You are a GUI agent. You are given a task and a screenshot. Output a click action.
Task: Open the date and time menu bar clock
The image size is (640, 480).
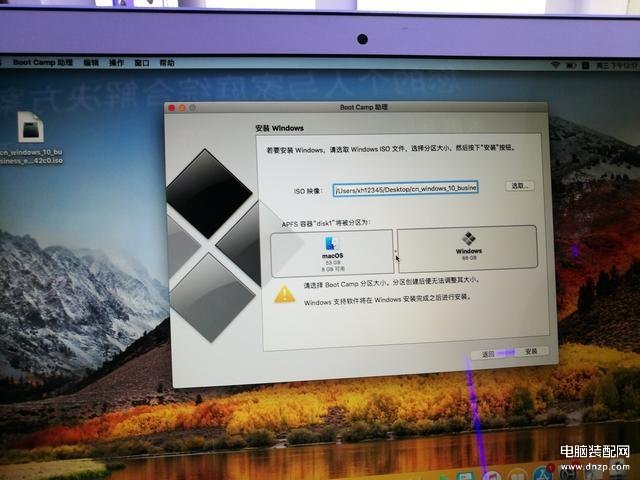coord(617,65)
